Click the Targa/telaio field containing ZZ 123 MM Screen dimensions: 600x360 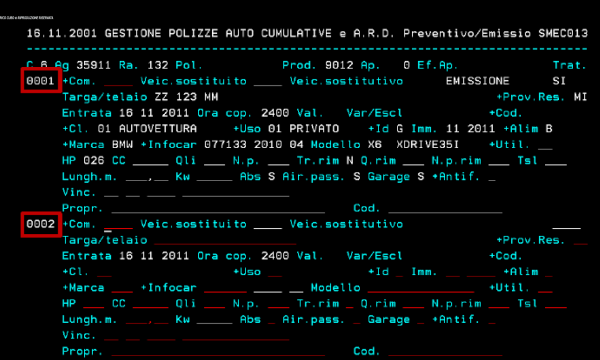coord(186,97)
